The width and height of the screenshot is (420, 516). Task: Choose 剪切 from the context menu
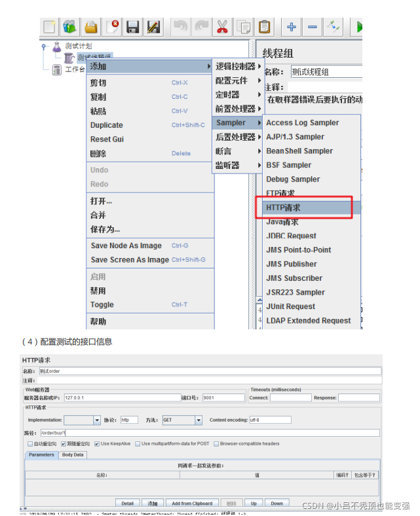(149, 83)
